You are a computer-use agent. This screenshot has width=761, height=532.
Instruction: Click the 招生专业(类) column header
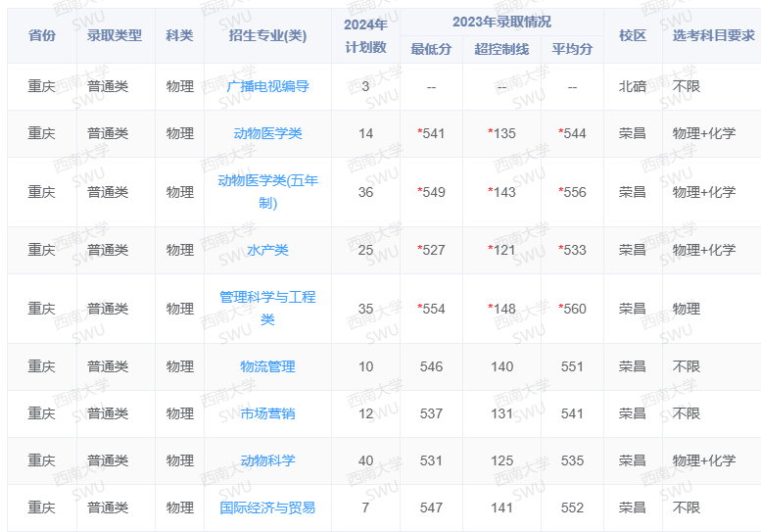pyautogui.click(x=267, y=35)
